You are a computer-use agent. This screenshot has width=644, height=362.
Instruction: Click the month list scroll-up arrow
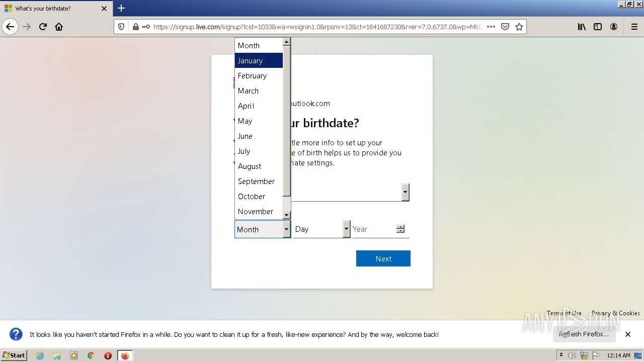[x=287, y=42]
